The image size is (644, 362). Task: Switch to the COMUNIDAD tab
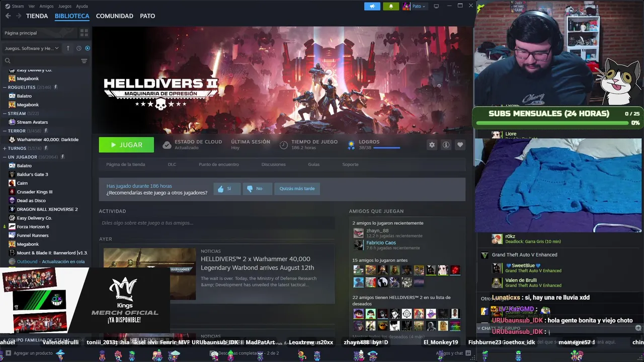tap(115, 16)
